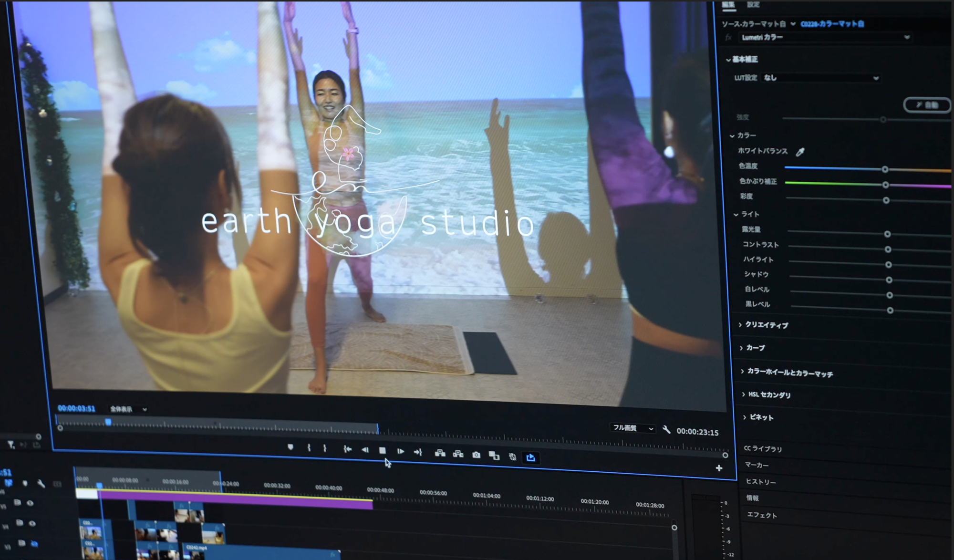The width and height of the screenshot is (954, 560).
Task: Step back one frame
Action: tap(365, 449)
